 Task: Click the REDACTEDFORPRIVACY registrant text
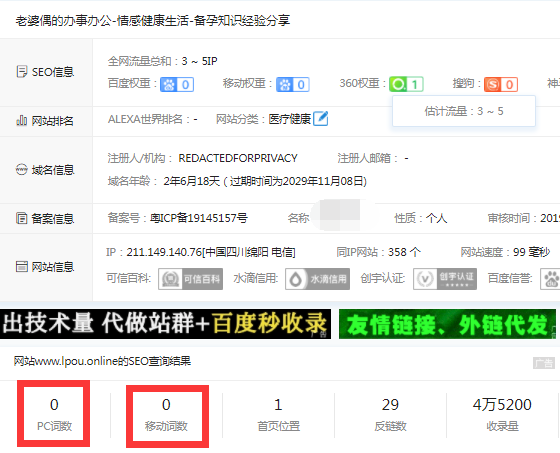[238, 158]
